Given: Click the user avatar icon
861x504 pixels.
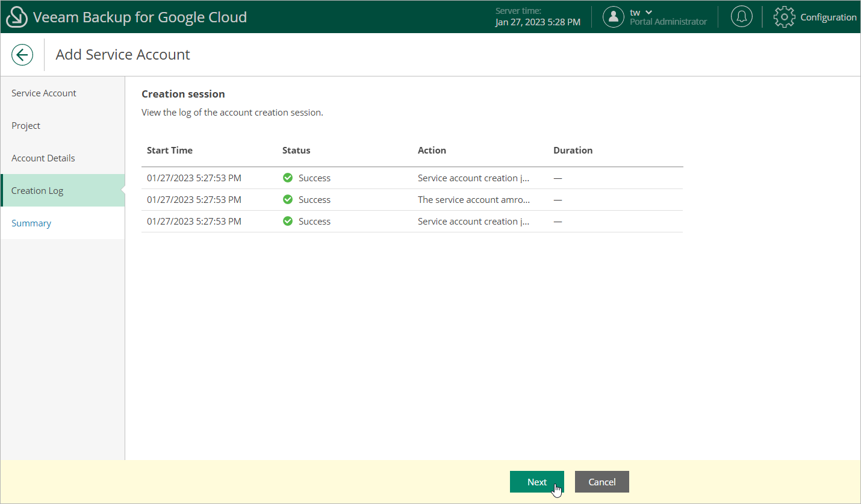Looking at the screenshot, I should [613, 17].
